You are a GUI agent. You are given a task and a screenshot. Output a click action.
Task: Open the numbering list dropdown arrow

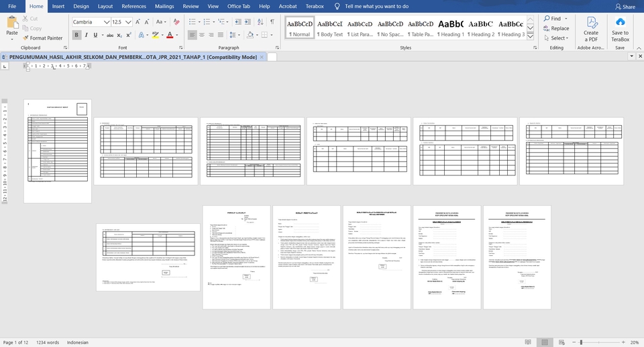click(213, 21)
